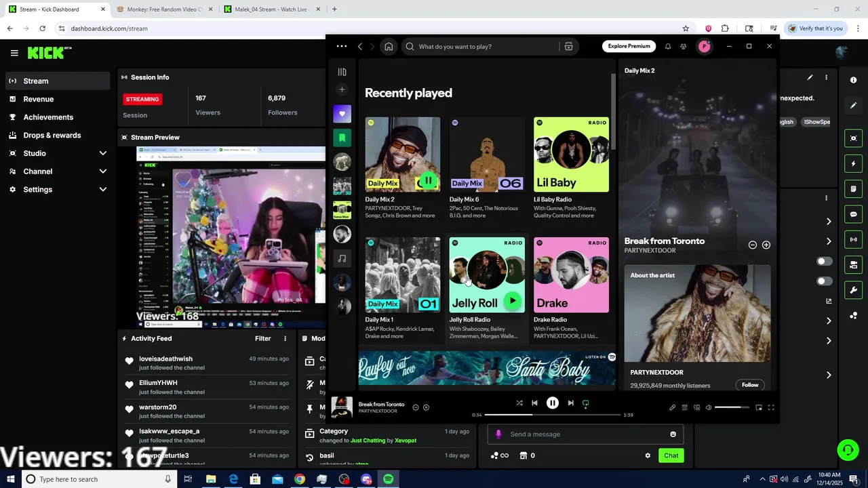Expand Settings section in Kick sidebar
This screenshot has height=488, width=868.
(x=103, y=190)
